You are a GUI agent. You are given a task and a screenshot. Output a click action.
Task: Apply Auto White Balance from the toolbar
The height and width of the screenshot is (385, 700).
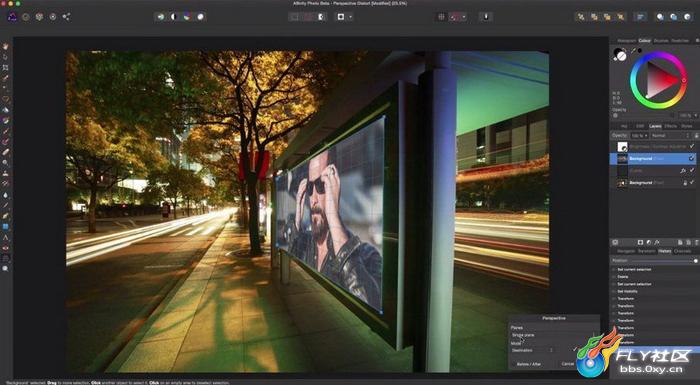200,17
